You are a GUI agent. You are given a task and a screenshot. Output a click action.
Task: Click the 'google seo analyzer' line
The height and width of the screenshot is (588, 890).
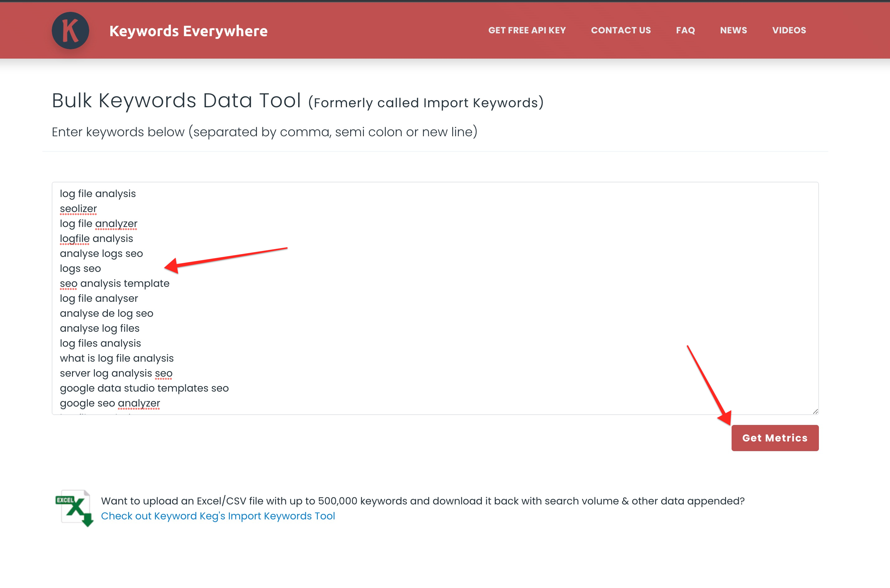[x=110, y=403]
